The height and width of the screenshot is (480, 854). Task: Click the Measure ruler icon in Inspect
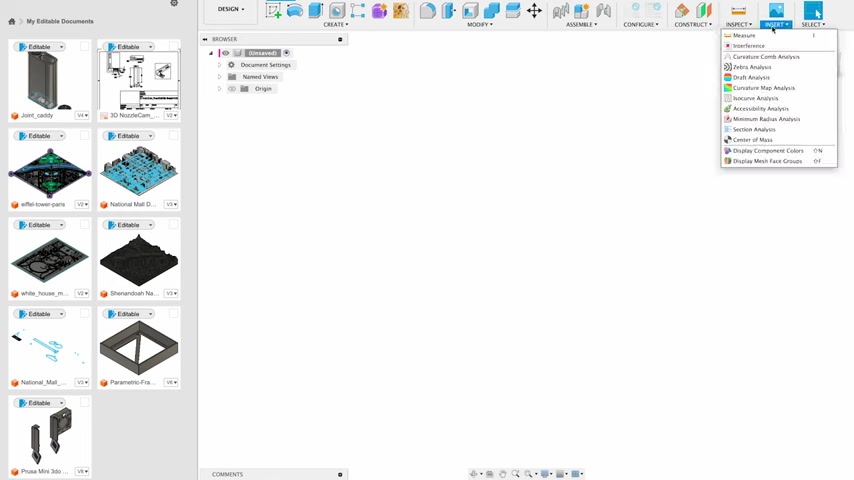pos(738,11)
